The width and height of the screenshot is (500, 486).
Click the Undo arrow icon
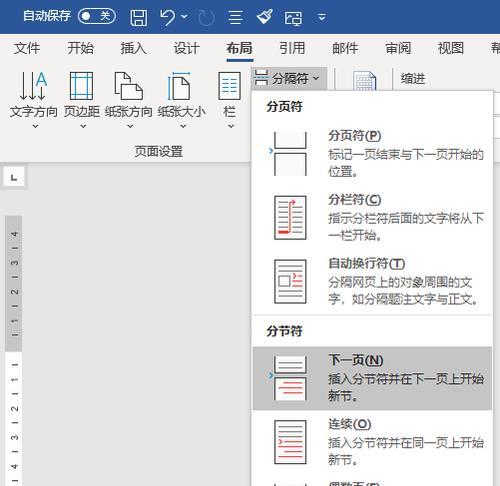[167, 17]
